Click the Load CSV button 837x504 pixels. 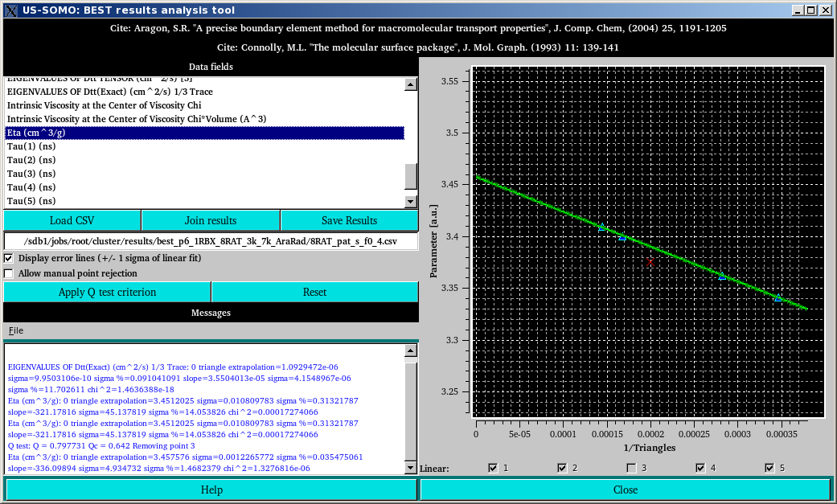point(72,219)
